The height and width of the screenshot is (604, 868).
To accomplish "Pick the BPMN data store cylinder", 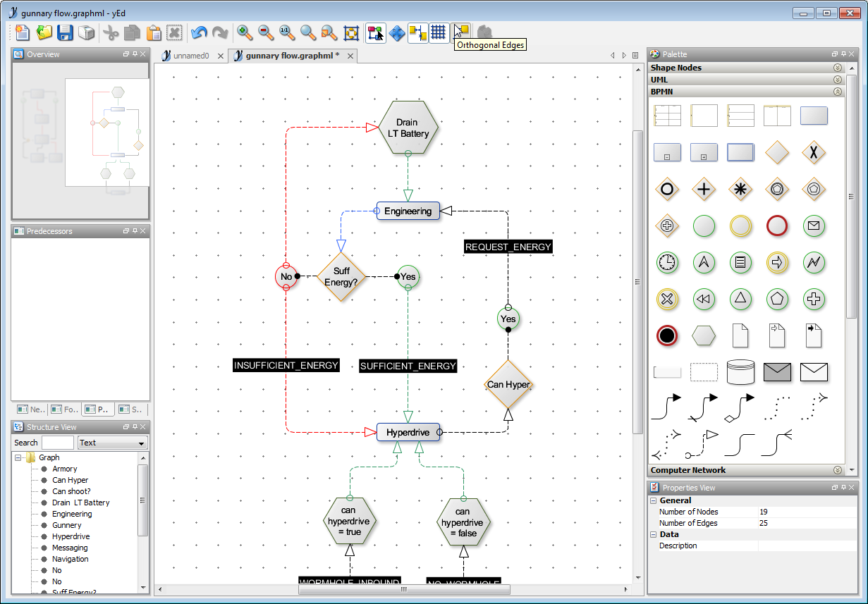I will (740, 372).
